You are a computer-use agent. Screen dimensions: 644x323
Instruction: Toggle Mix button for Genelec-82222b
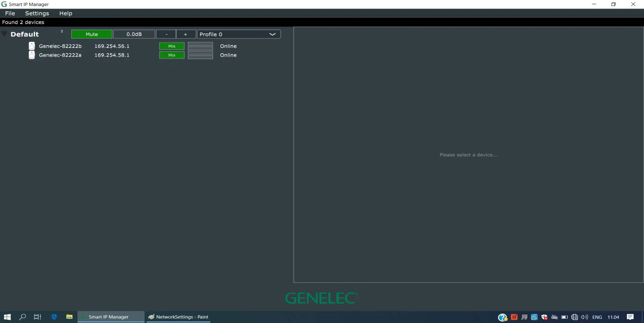pyautogui.click(x=172, y=46)
